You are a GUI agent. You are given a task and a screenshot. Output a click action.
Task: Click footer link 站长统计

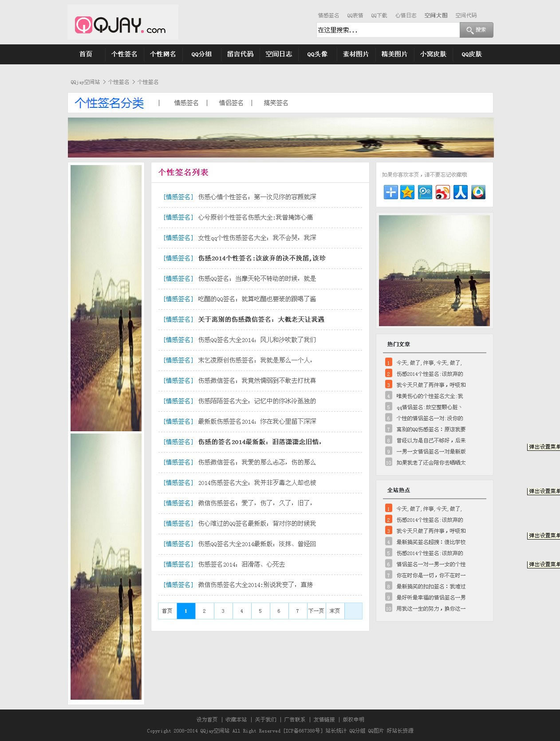point(336,731)
